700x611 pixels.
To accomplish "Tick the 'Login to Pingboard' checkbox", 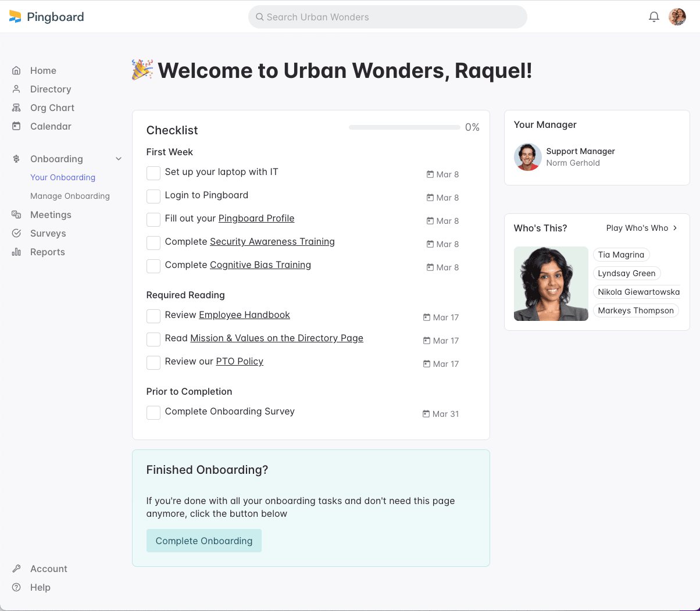I will [x=153, y=196].
